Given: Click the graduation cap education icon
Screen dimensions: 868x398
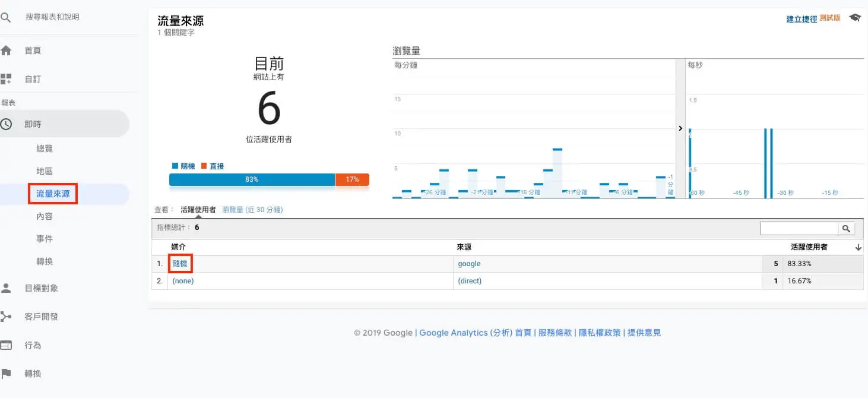Looking at the screenshot, I should pyautogui.click(x=855, y=18).
